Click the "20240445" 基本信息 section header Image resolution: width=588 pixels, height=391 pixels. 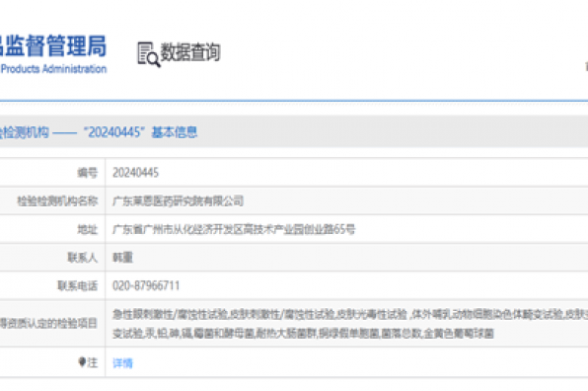141,132
